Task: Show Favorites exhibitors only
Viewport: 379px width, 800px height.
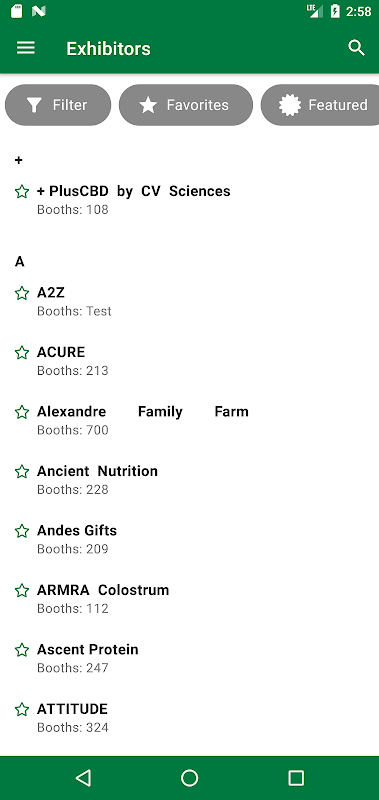Action: [186, 105]
